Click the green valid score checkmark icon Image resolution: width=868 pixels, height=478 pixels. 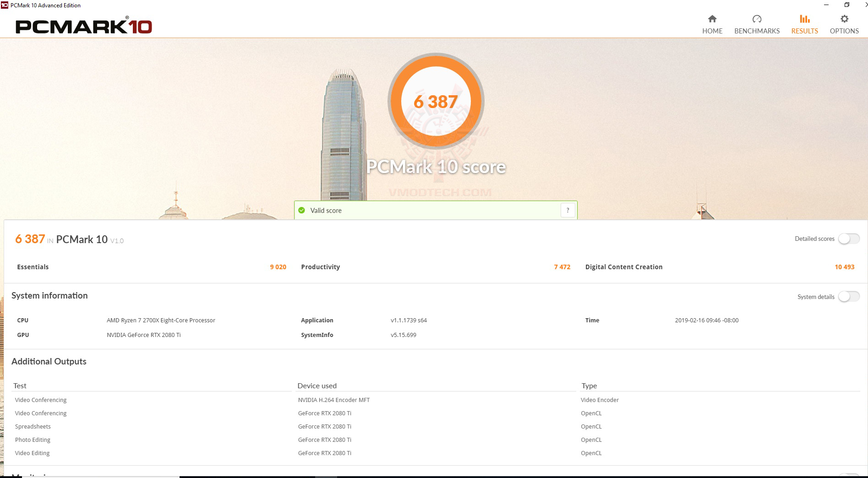[x=301, y=210]
